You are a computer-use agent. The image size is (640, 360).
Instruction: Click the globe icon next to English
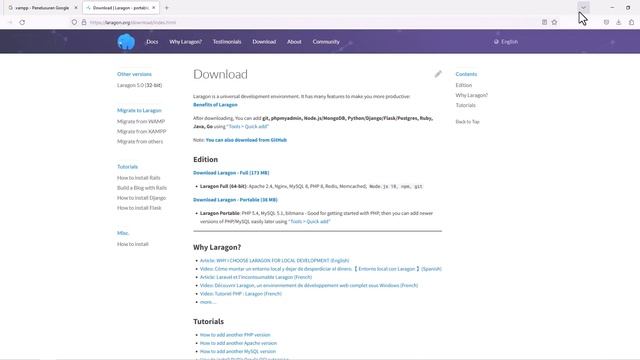(496, 42)
